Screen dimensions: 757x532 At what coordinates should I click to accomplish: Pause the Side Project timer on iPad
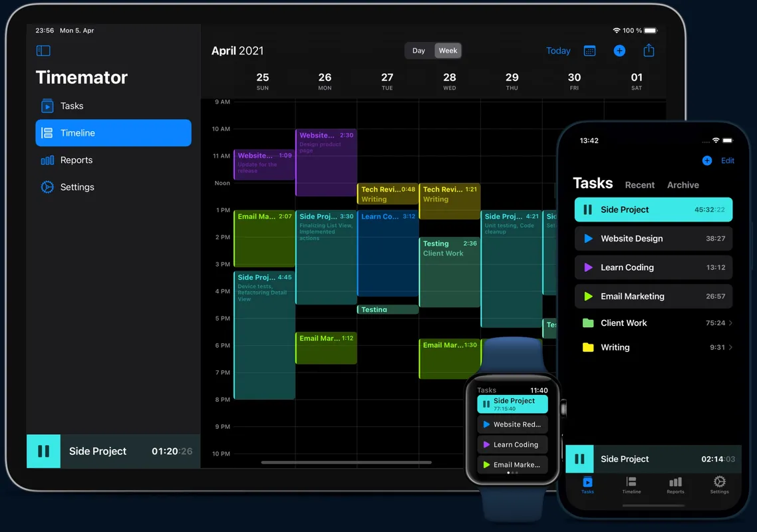tap(44, 451)
